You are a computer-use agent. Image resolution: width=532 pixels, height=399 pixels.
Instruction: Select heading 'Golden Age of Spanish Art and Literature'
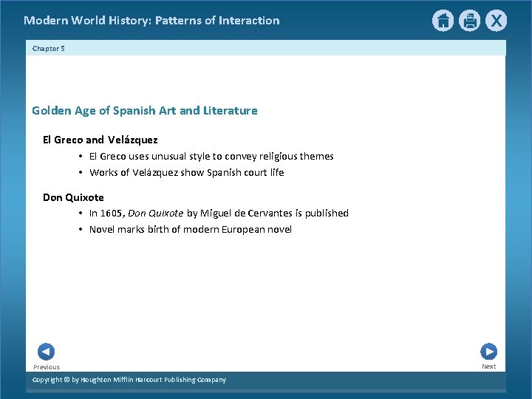[145, 111]
